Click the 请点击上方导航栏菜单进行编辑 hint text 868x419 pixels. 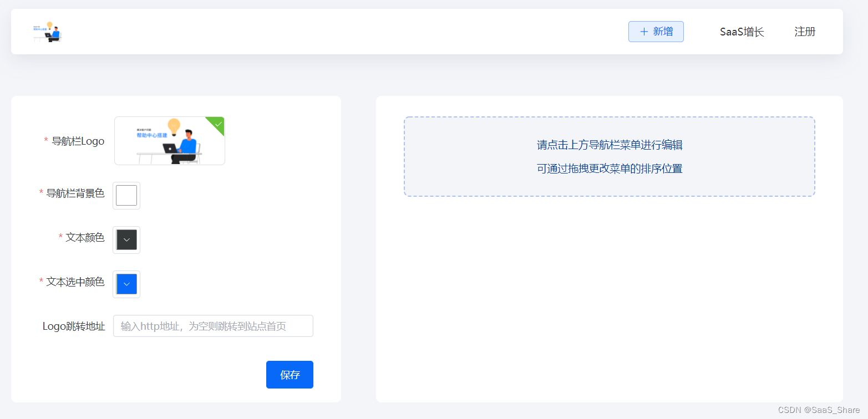pyautogui.click(x=609, y=145)
